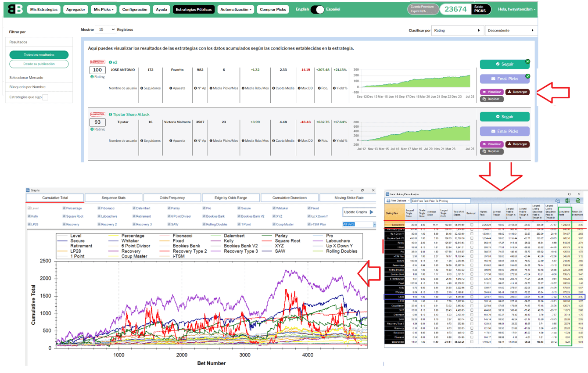The height and width of the screenshot is (373, 588).
Task: Click the Comprar Picks button
Action: coord(273,9)
